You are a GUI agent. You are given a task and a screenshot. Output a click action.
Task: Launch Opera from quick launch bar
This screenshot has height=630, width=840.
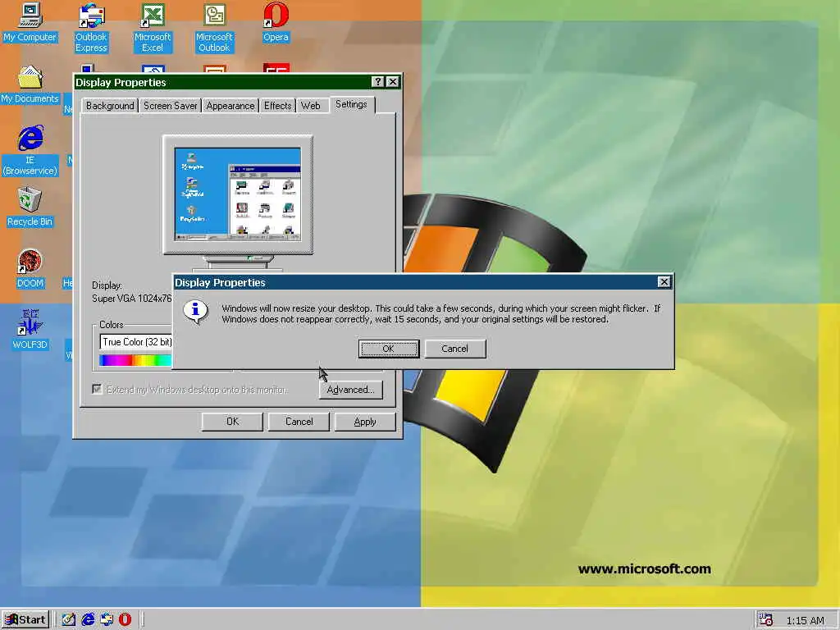tap(125, 619)
